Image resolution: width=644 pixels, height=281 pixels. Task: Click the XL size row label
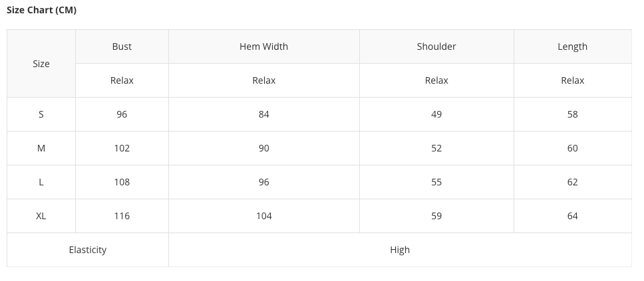pyautogui.click(x=41, y=216)
